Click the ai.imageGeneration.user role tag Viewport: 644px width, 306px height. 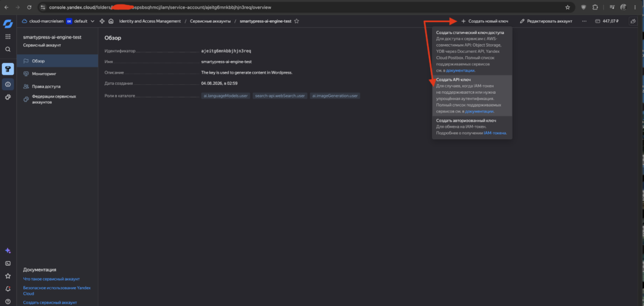click(335, 96)
